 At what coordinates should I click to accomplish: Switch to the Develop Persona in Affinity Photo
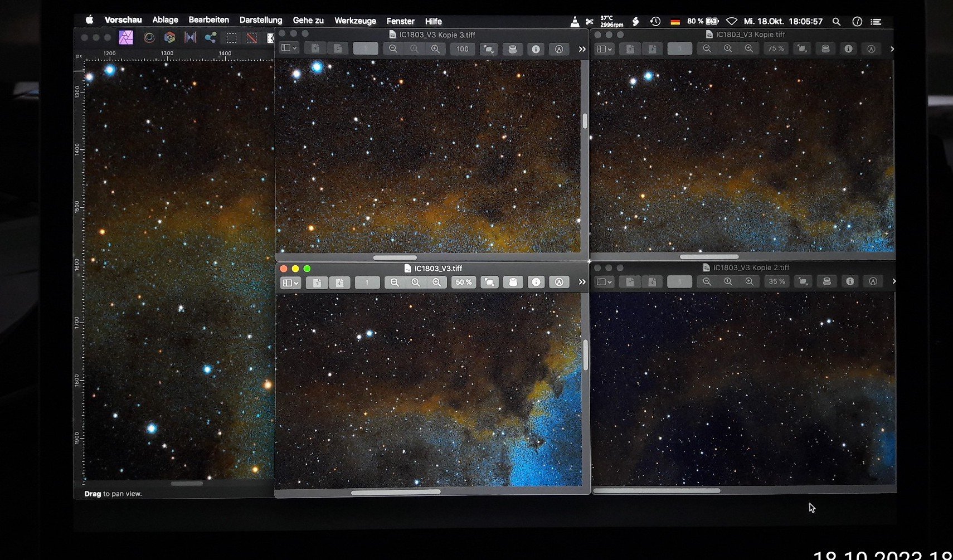(169, 37)
